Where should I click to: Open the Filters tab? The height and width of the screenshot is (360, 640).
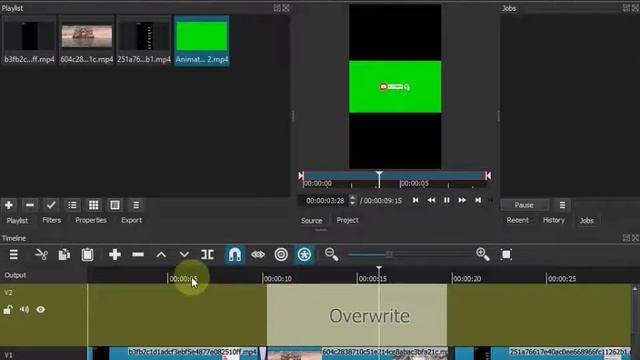pyautogui.click(x=51, y=220)
